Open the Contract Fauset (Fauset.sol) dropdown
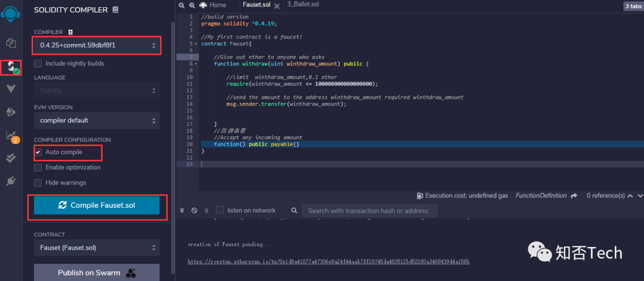The height and width of the screenshot is (281, 644). [x=97, y=248]
